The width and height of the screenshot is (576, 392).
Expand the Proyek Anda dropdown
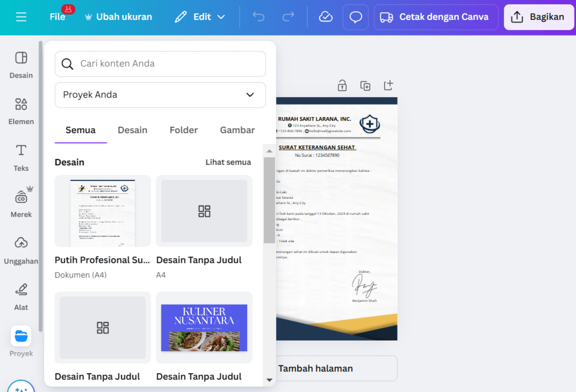click(x=250, y=95)
